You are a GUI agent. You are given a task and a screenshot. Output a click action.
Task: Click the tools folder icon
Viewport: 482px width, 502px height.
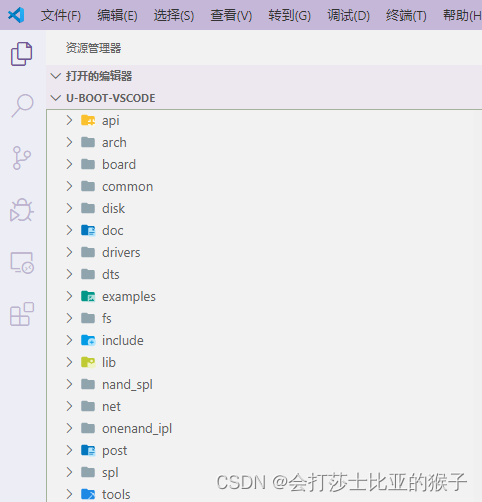pyautogui.click(x=88, y=494)
